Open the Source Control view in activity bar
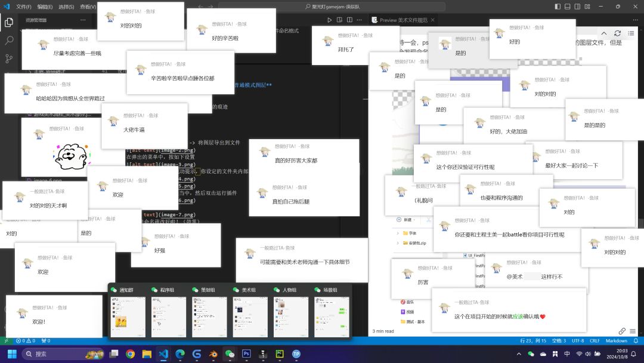The height and width of the screenshot is (363, 644). coord(8,59)
